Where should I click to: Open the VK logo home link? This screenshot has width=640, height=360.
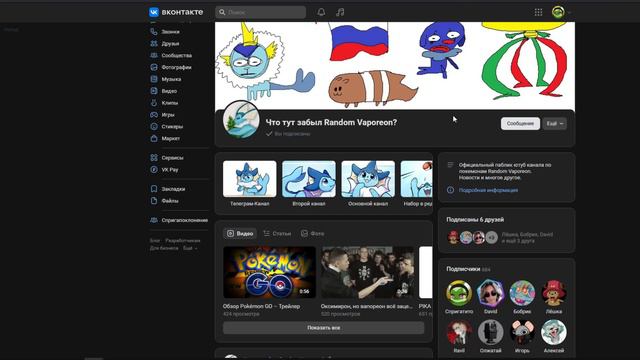(x=176, y=12)
